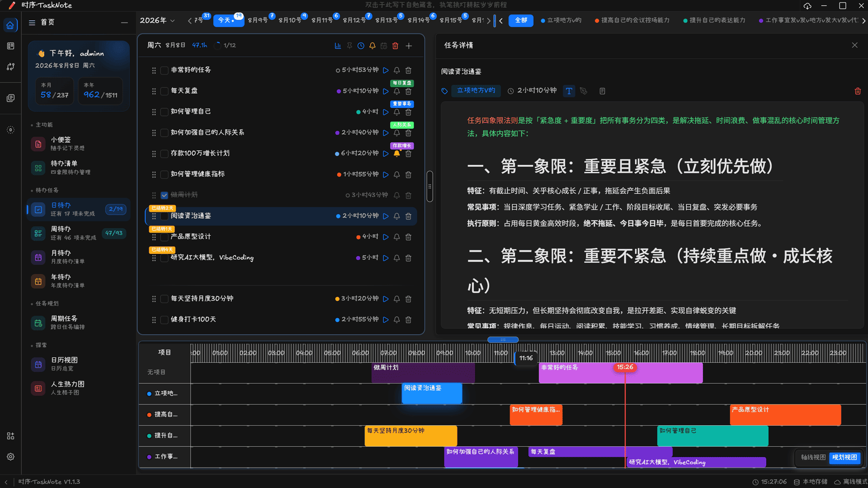This screenshot has height=488, width=868.
Task: Click the pin icon in task list header
Action: tap(349, 46)
